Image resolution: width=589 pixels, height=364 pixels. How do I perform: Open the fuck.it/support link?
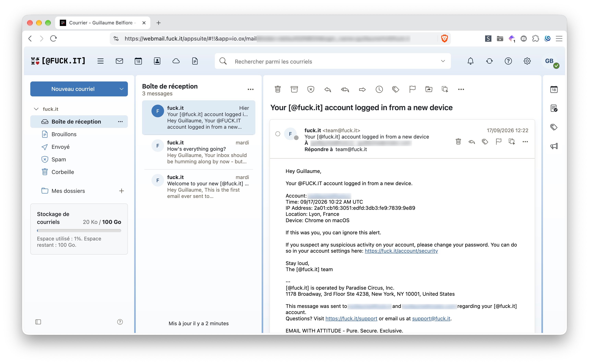tap(351, 319)
